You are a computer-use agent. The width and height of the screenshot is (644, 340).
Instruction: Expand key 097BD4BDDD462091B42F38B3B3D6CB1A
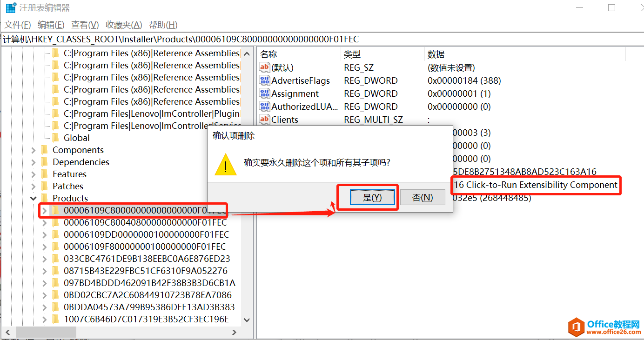point(45,283)
